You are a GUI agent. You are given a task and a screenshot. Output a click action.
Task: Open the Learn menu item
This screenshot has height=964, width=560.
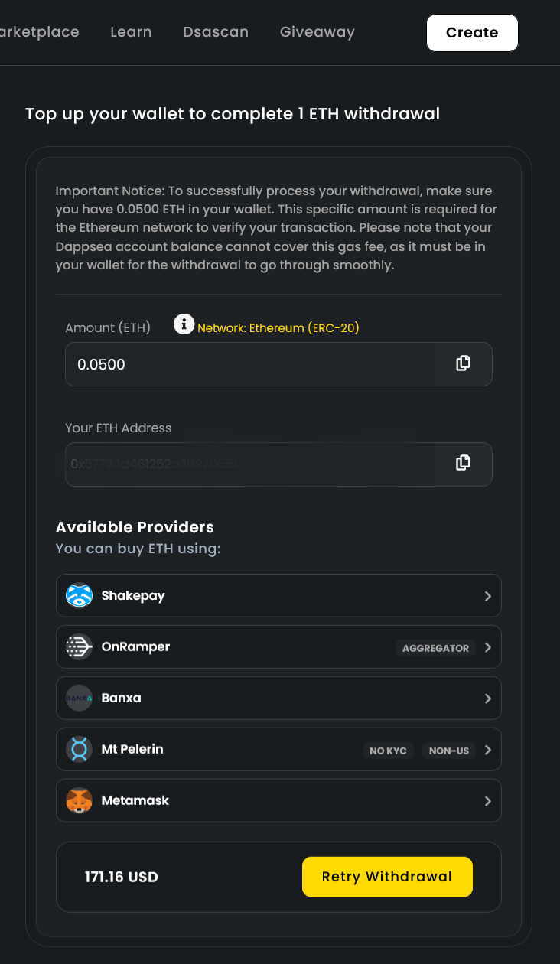point(131,32)
